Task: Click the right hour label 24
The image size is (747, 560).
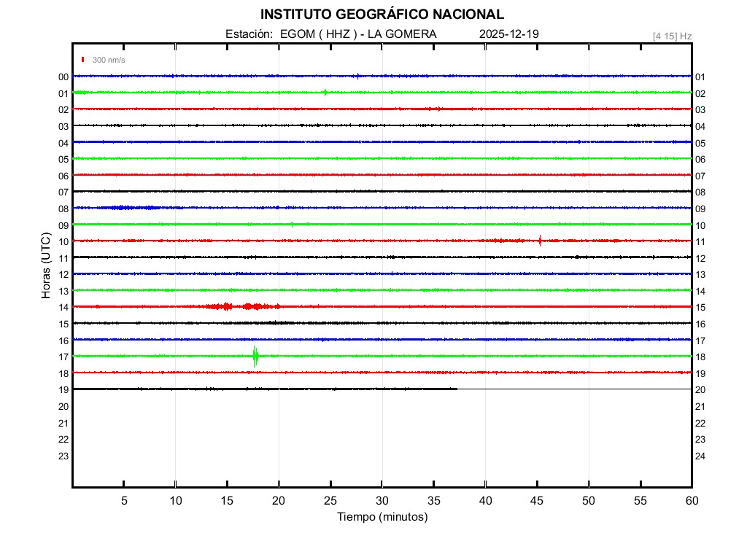Action: click(x=700, y=456)
